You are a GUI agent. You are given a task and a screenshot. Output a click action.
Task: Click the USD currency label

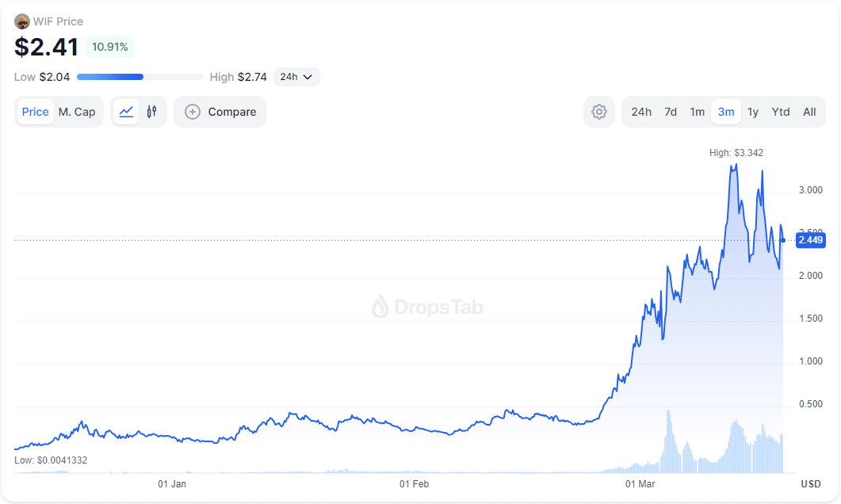pos(811,483)
